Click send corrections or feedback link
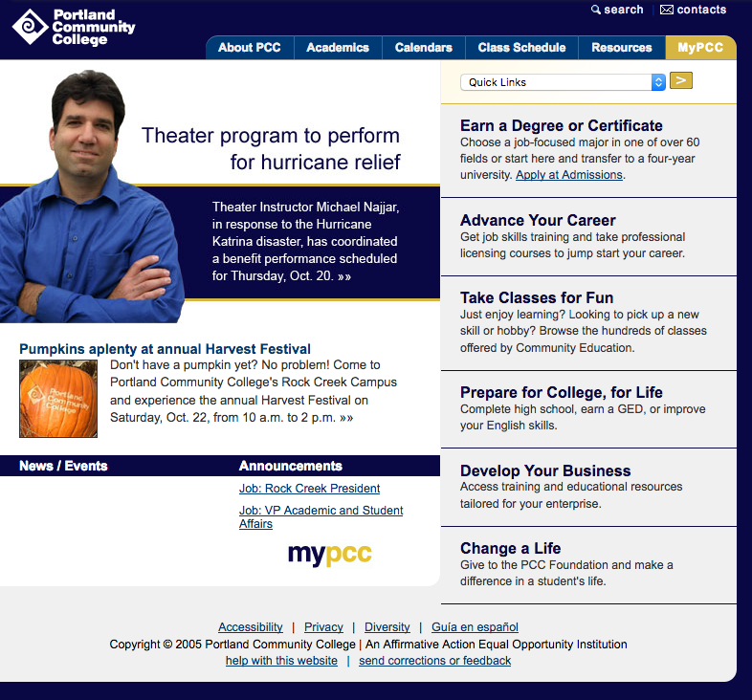The height and width of the screenshot is (700, 752). point(435,661)
